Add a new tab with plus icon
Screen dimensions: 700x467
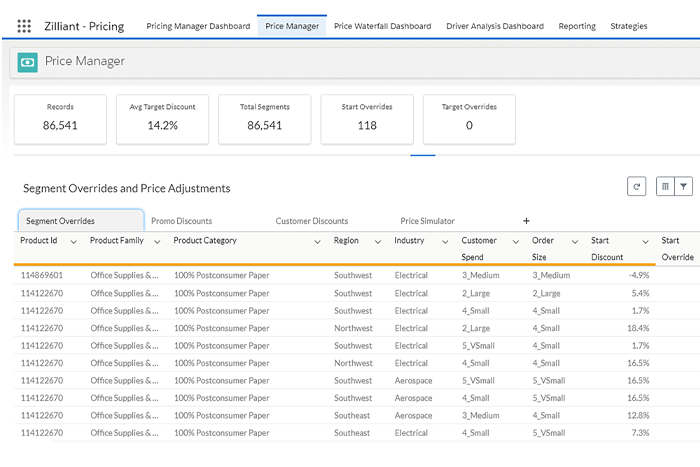click(x=526, y=221)
